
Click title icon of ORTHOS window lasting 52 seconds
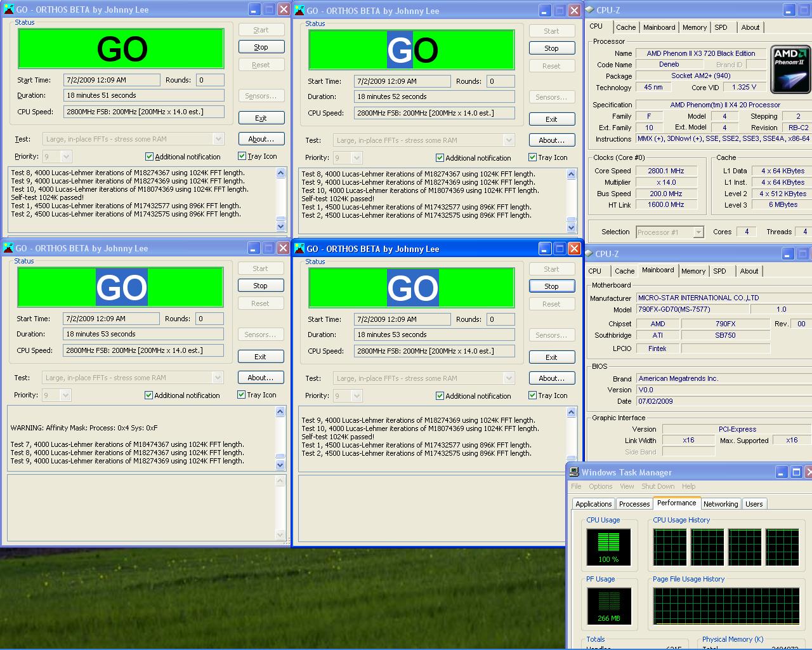point(299,10)
